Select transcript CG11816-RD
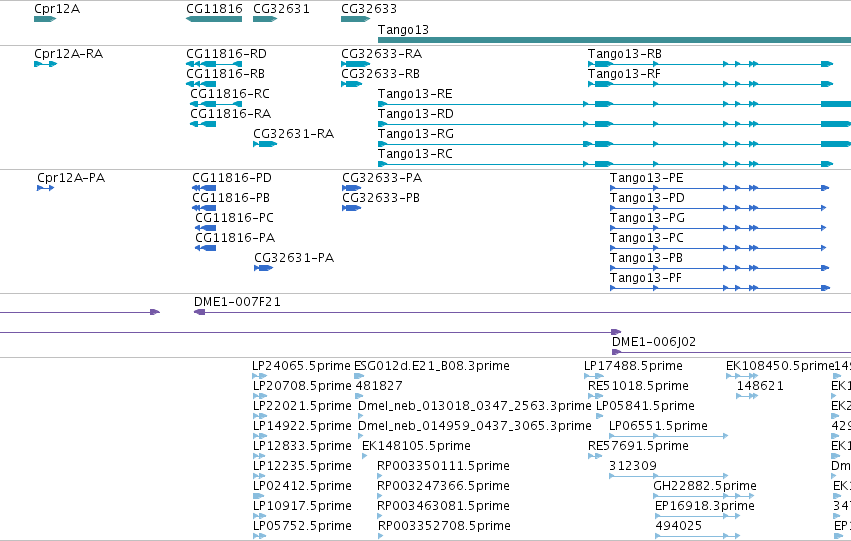Image resolution: width=851 pixels, height=541 pixels. pos(226,54)
